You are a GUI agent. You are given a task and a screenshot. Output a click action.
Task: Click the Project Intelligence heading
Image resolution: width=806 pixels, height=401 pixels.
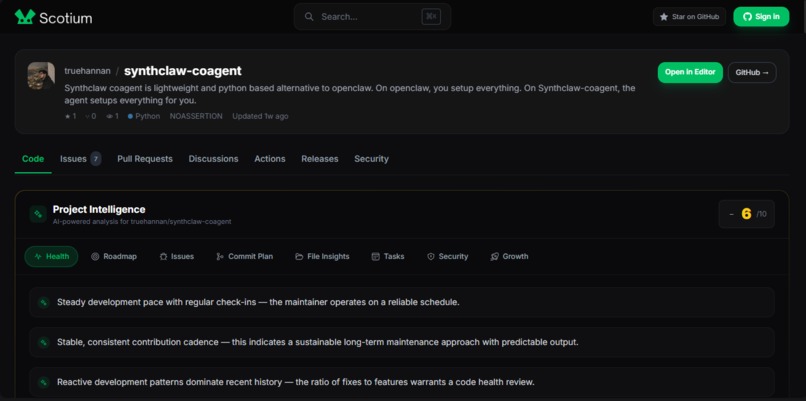tap(99, 209)
